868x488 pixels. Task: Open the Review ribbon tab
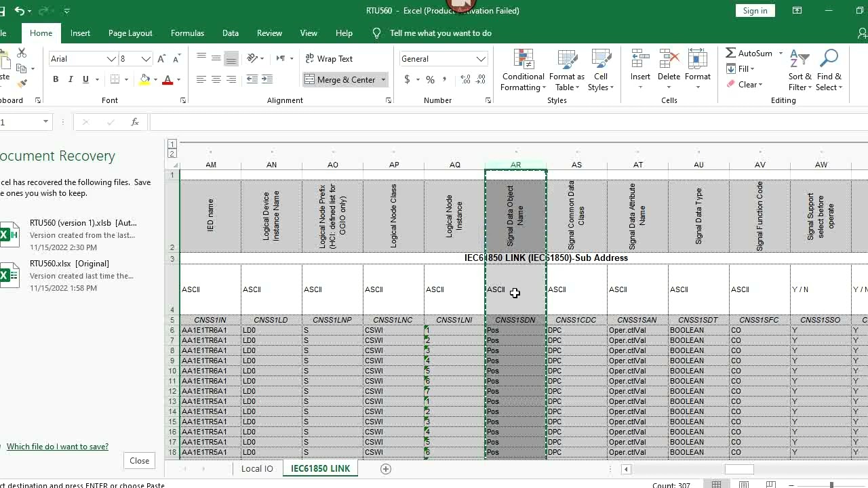[269, 33]
